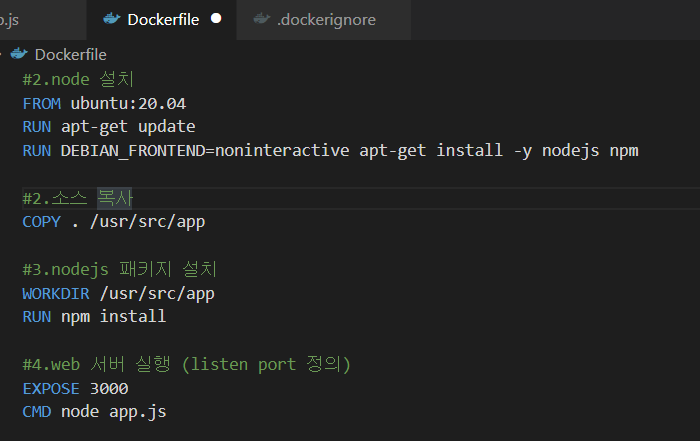The width and height of the screenshot is (700, 441).
Task: Open the .dockerignore tab
Action: (324, 20)
